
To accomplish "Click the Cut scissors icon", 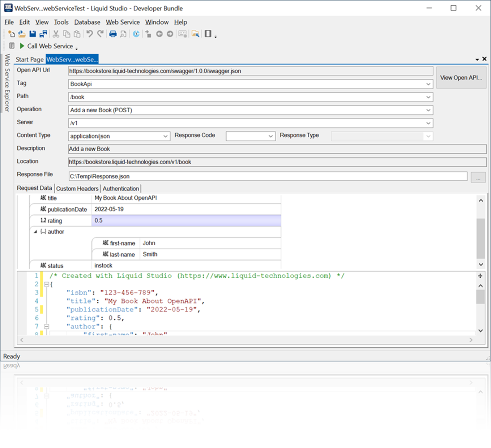I will click(x=56, y=34).
